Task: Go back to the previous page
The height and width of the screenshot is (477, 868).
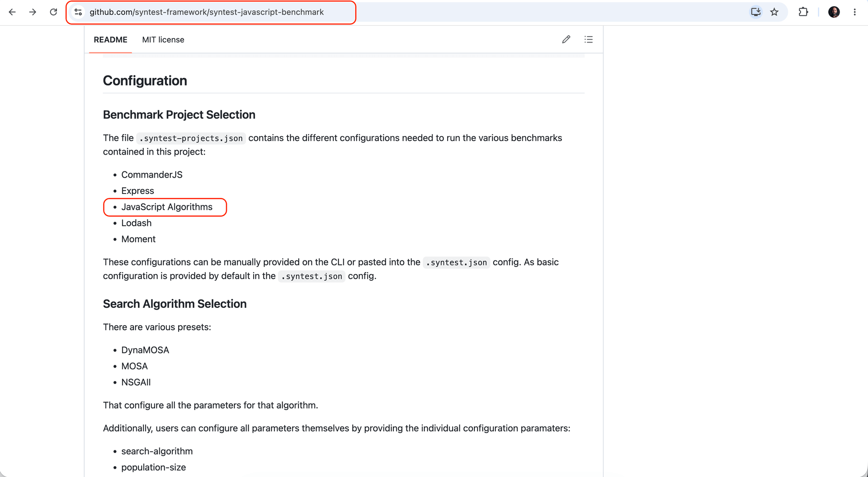Action: click(x=12, y=12)
